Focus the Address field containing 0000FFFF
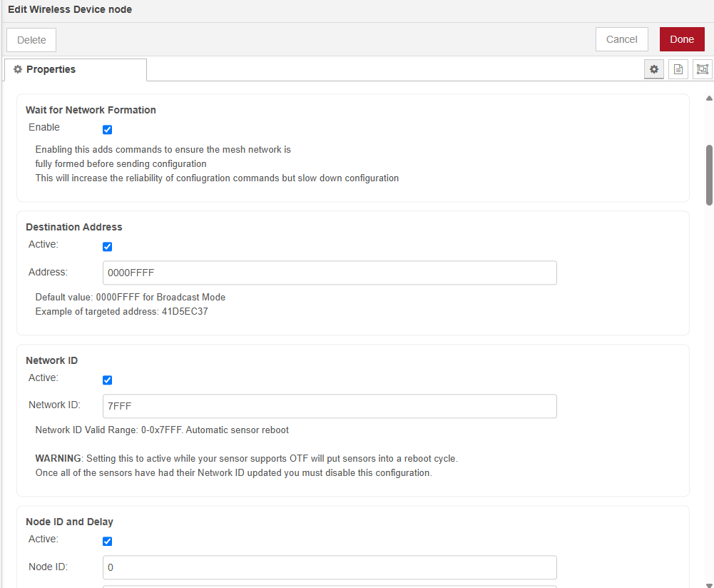This screenshot has width=714, height=588. (x=330, y=273)
